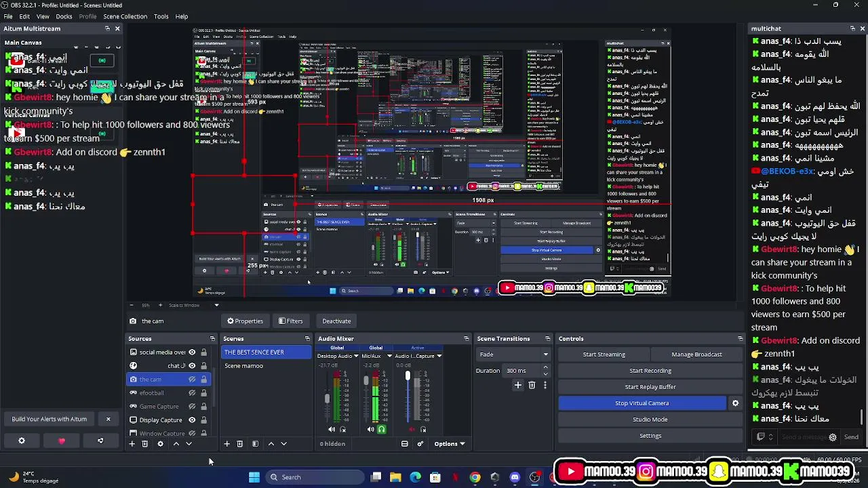The height and width of the screenshot is (488, 868).
Task: Open Google Chrome from the taskbar
Action: [x=475, y=477]
